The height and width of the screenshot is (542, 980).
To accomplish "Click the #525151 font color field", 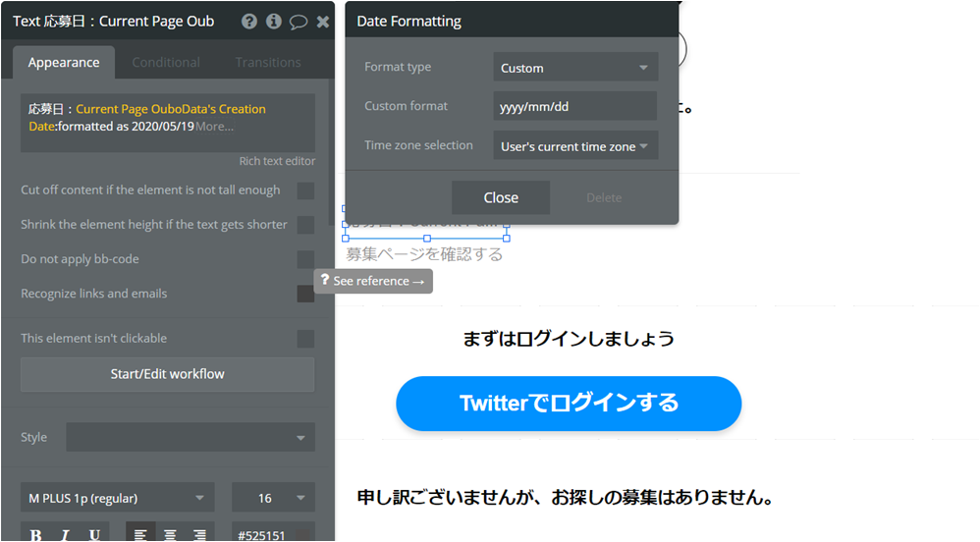I will [x=273, y=534].
